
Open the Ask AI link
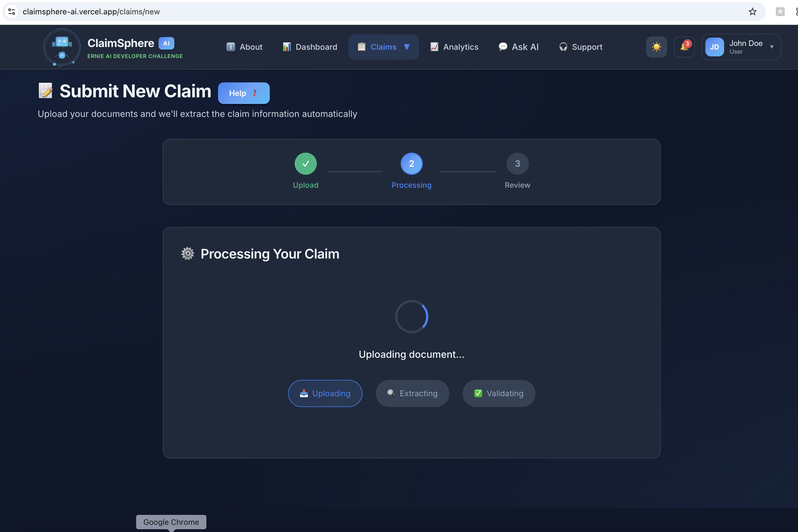(x=518, y=47)
